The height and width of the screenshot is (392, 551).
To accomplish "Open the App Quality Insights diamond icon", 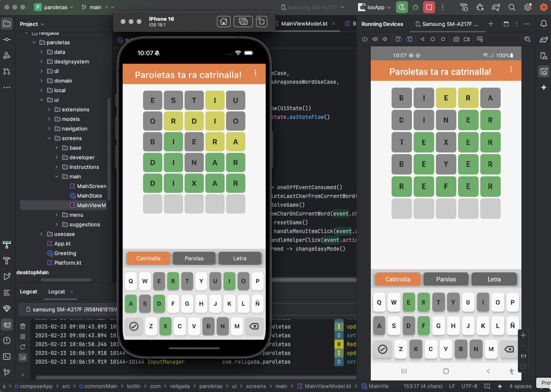I will tap(7, 308).
